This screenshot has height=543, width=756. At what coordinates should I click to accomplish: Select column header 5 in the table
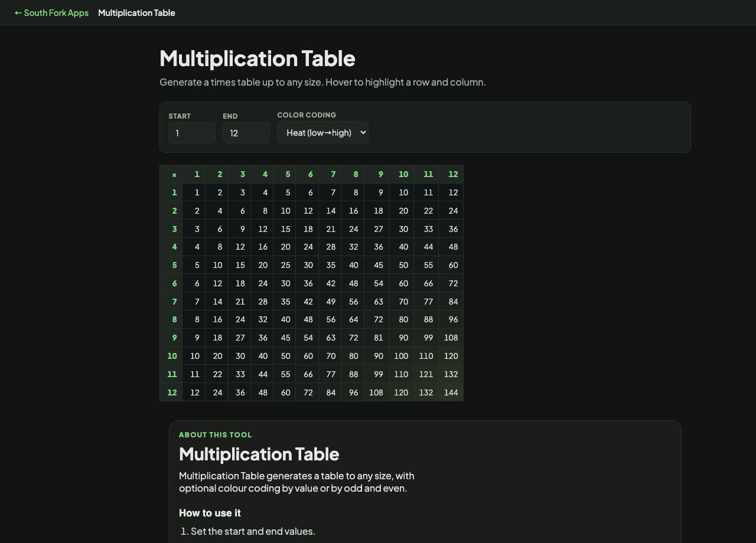(x=285, y=174)
